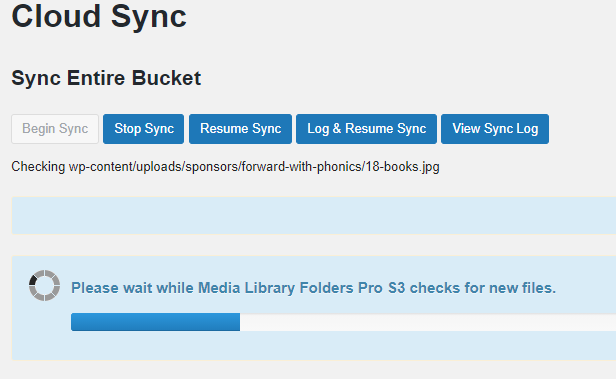The image size is (616, 379).
Task: Click forward-with-phonics in the file path
Action: tap(302, 167)
